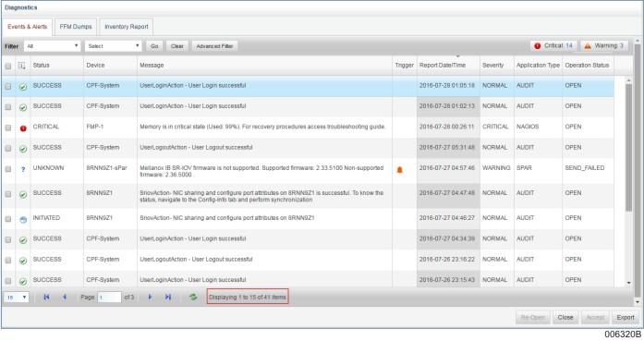Sort by Operation Status column
644x341 pixels.
point(587,66)
